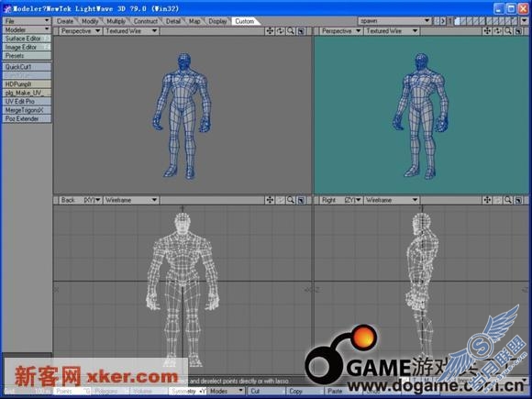Click pan icon in Right viewport
The width and height of the screenshot is (532, 399).
point(487,200)
